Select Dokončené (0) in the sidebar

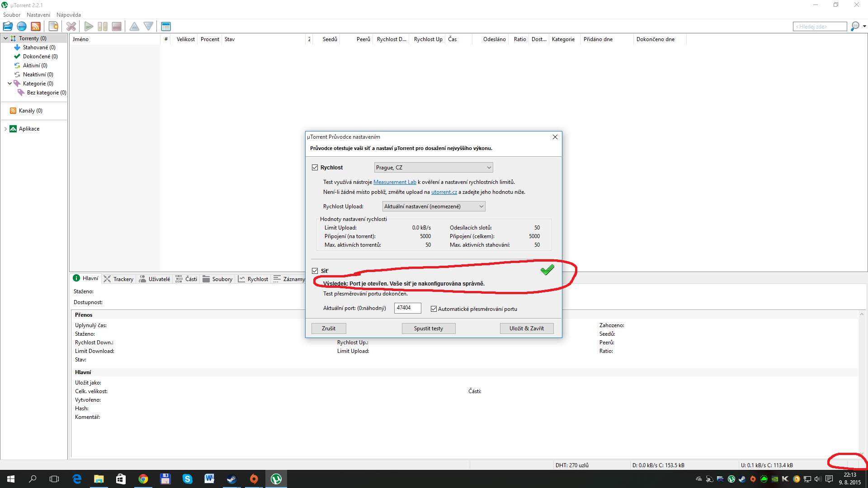coord(40,56)
